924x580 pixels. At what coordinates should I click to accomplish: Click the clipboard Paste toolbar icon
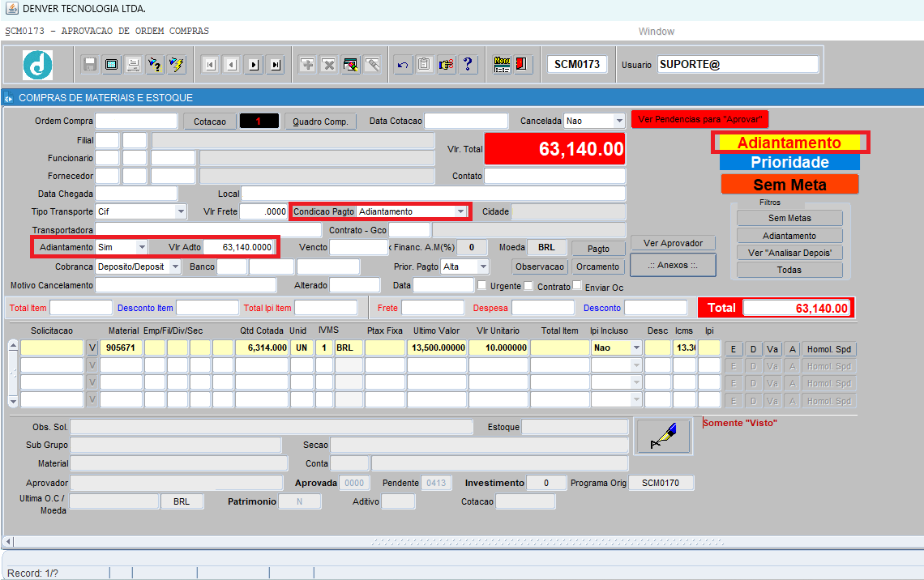424,64
